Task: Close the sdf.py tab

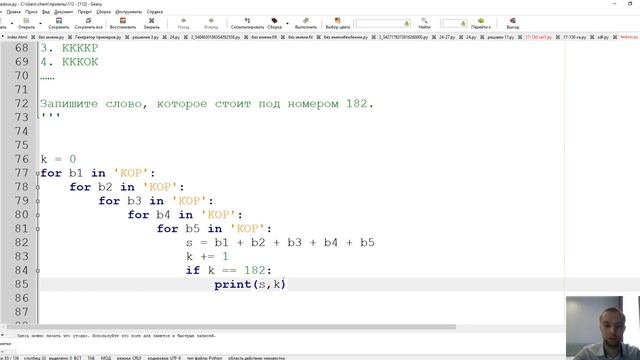Action: click(x=614, y=37)
